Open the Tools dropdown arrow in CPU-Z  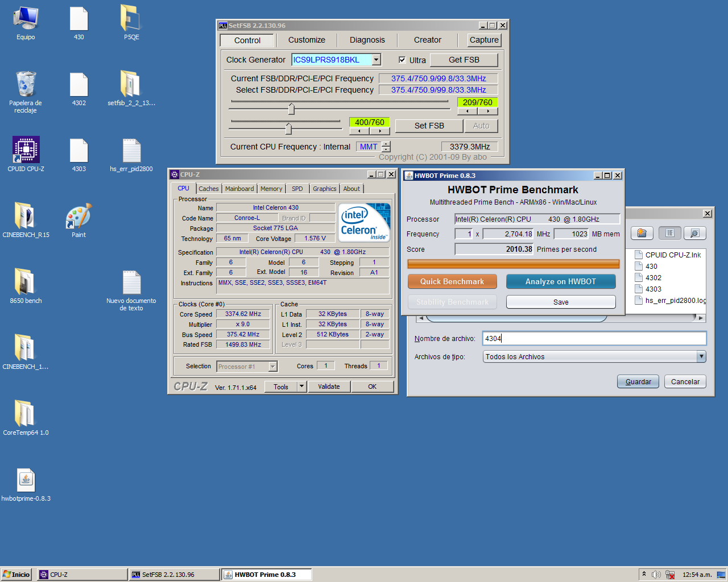302,386
